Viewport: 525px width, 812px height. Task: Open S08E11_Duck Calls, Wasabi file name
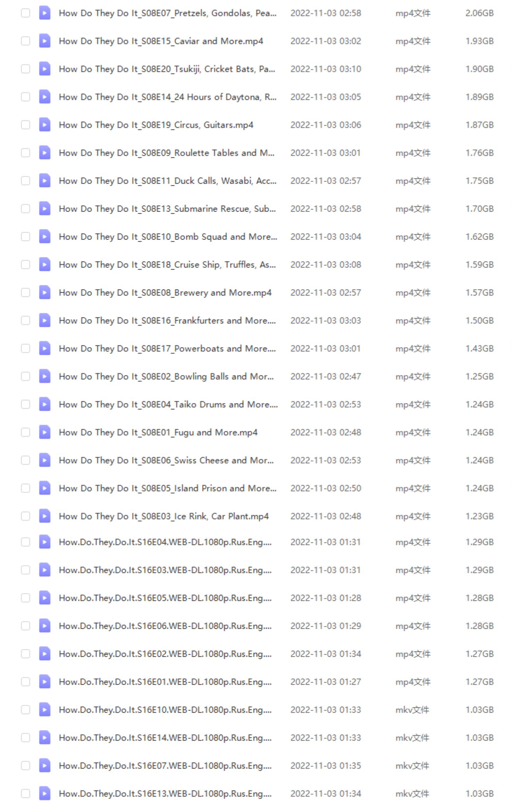(168, 181)
